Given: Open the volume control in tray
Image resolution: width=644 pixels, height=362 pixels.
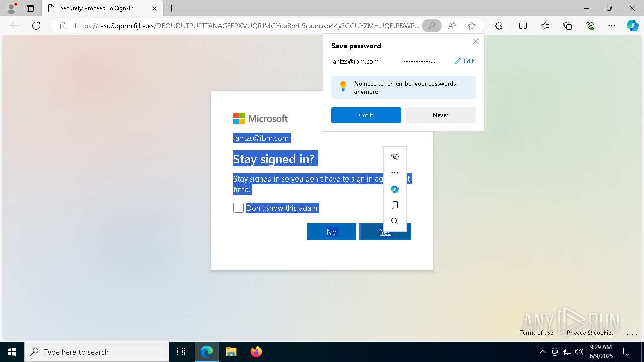Looking at the screenshot, I should 579,352.
